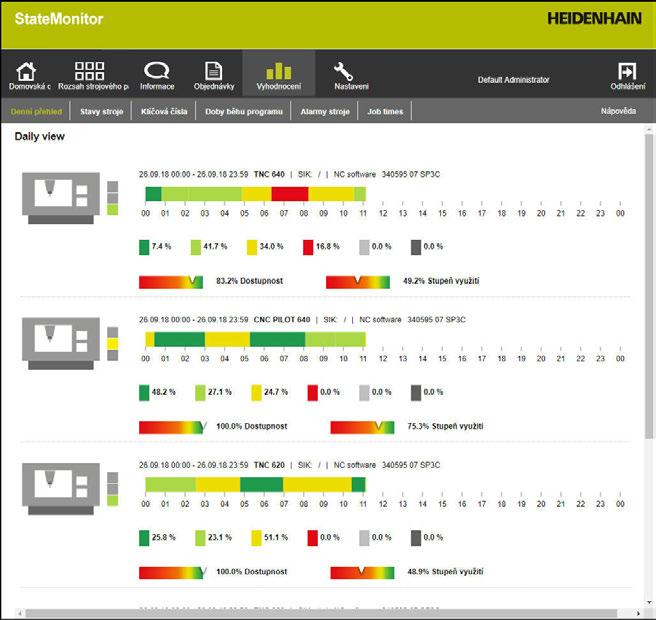Click the HEIDENHAIN logo
This screenshot has height=620, width=656.
[x=594, y=18]
